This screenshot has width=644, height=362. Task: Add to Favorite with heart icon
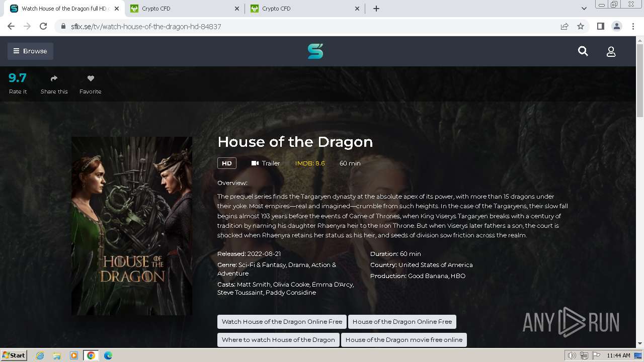(x=91, y=78)
